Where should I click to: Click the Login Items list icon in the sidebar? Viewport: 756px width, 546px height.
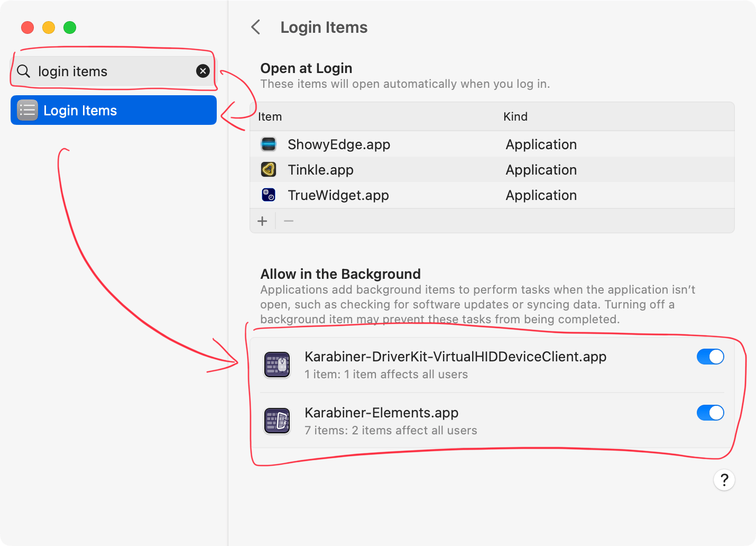pos(27,110)
